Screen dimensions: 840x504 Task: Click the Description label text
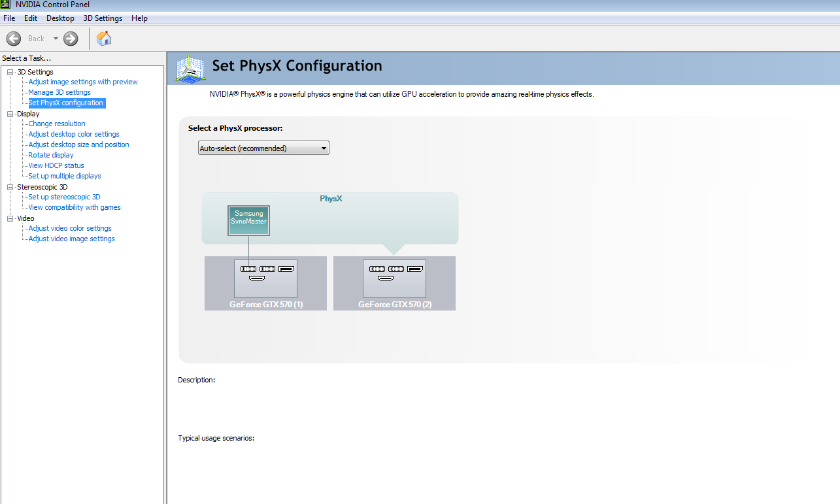(196, 380)
